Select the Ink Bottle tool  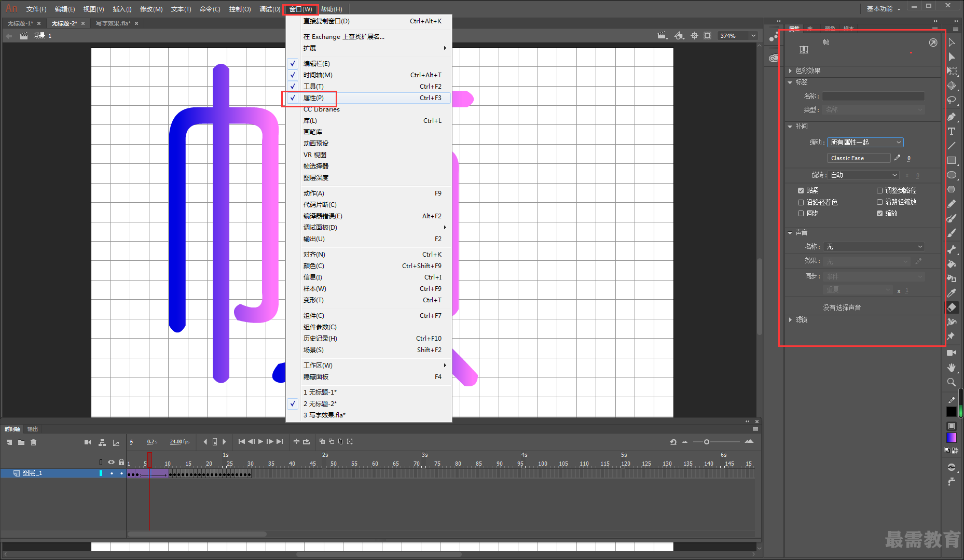coord(952,278)
